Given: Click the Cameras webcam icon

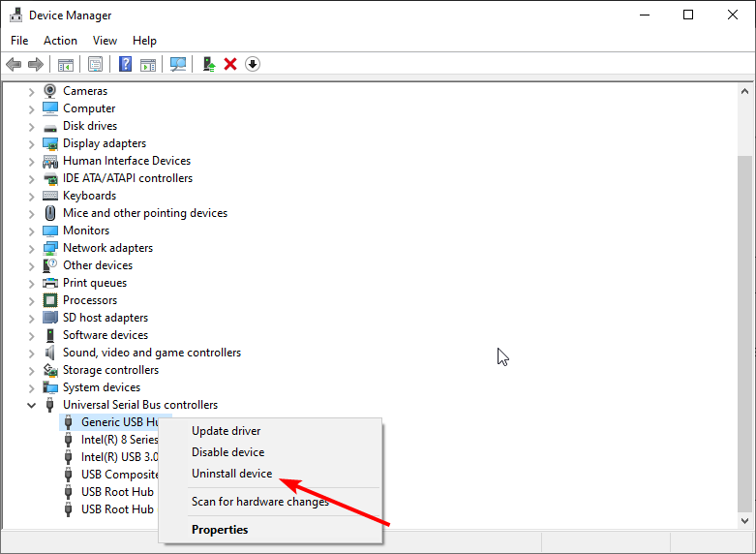Looking at the screenshot, I should click(50, 91).
